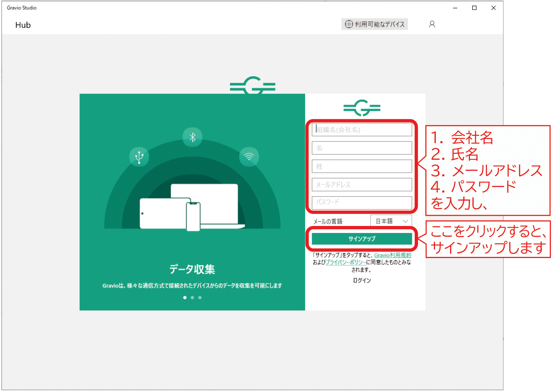Click the データ収集 heading
Image resolution: width=552 pixels, height=392 pixels.
(x=192, y=269)
